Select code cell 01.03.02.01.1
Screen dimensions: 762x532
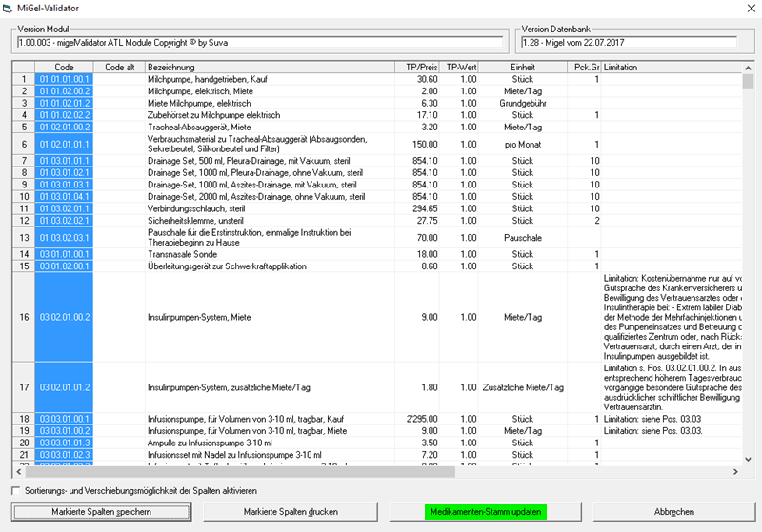[x=64, y=208]
